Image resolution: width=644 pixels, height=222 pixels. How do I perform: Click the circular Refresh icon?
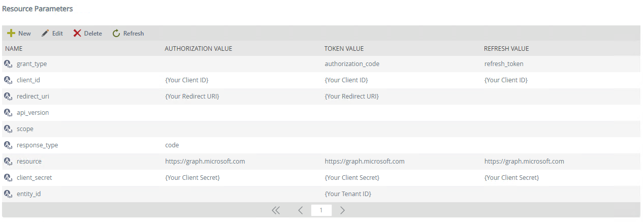pos(116,34)
